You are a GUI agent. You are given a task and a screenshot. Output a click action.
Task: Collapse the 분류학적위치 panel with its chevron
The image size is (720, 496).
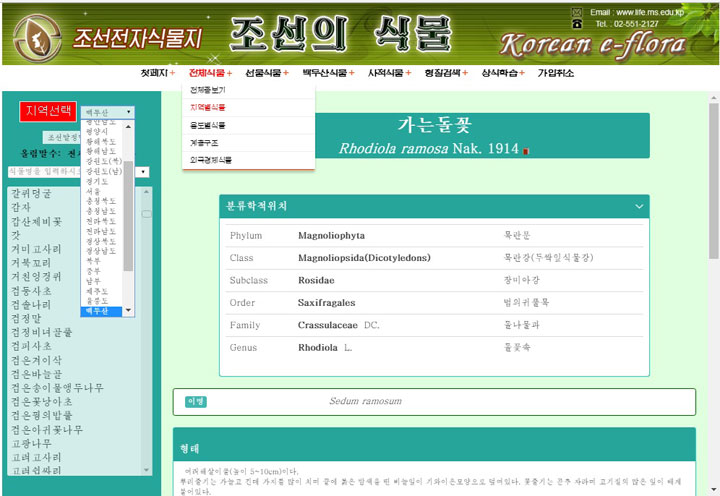click(x=639, y=207)
